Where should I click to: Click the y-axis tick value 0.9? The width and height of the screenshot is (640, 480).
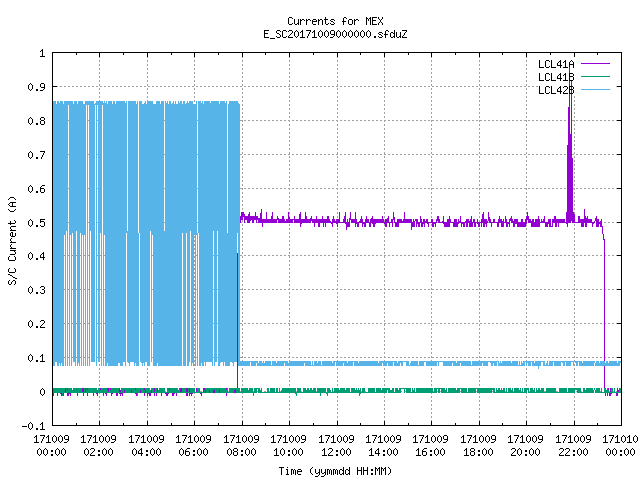pos(36,87)
